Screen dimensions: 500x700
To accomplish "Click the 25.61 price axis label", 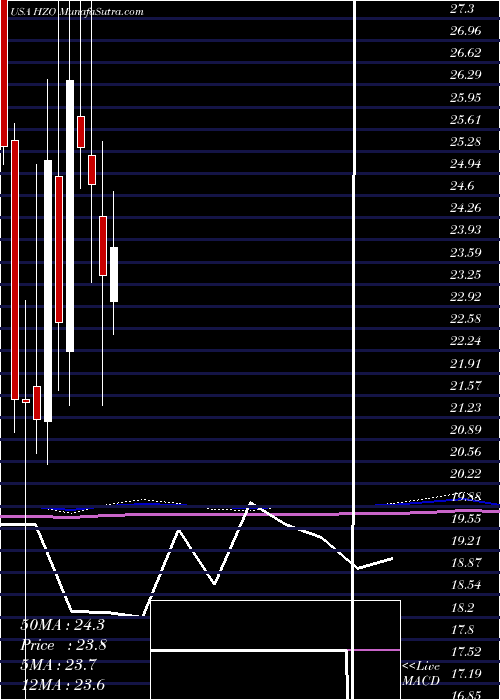I will [x=466, y=120].
